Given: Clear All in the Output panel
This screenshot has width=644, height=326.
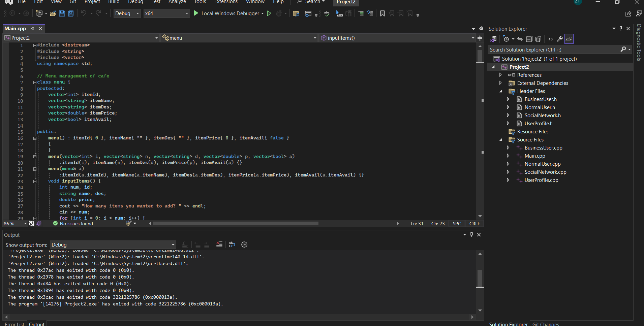Looking at the screenshot, I should pos(219,244).
